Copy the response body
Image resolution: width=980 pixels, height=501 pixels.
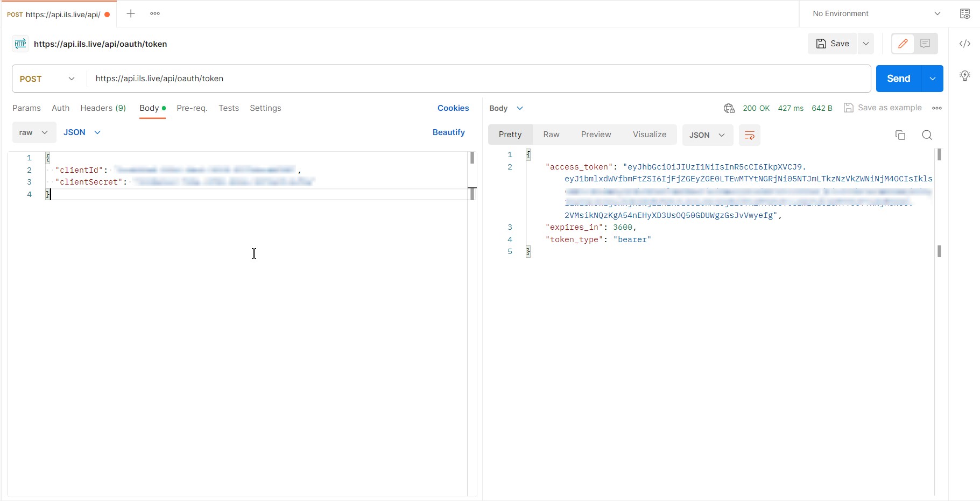coord(900,135)
